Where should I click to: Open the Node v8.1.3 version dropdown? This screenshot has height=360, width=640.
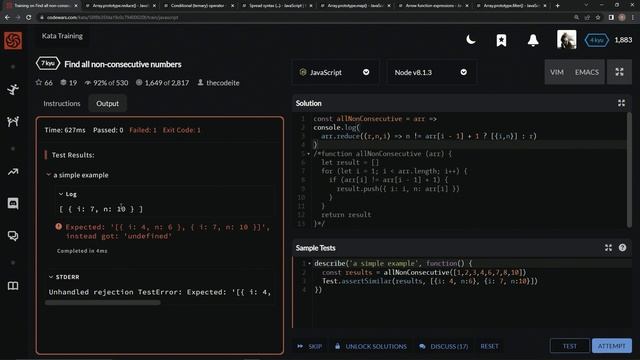431,72
